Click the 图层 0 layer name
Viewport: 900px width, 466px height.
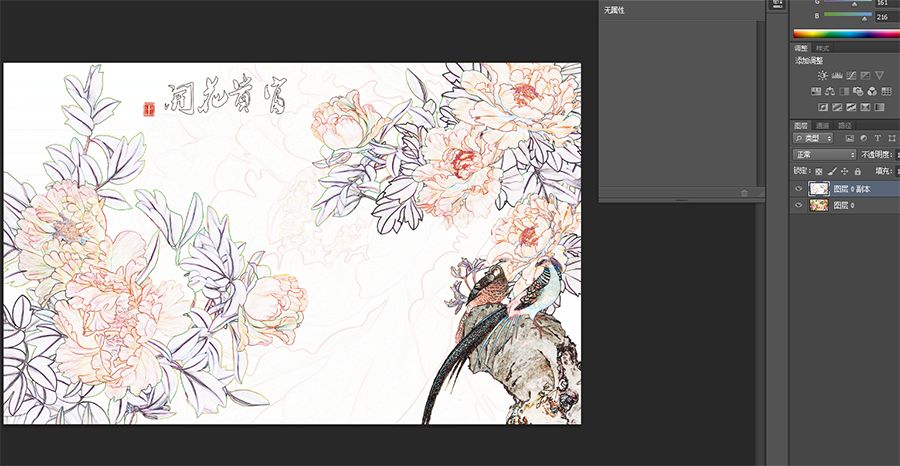coord(844,205)
